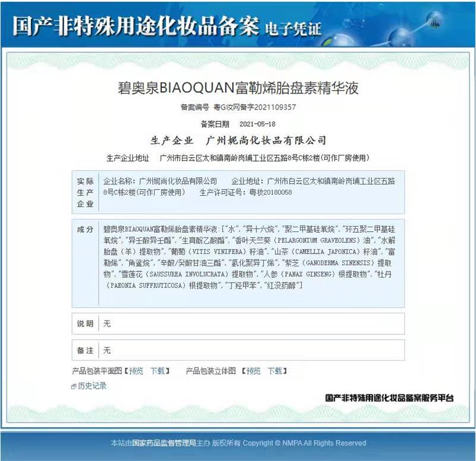
Task: Open the 历史记录 link
Action: (x=92, y=386)
